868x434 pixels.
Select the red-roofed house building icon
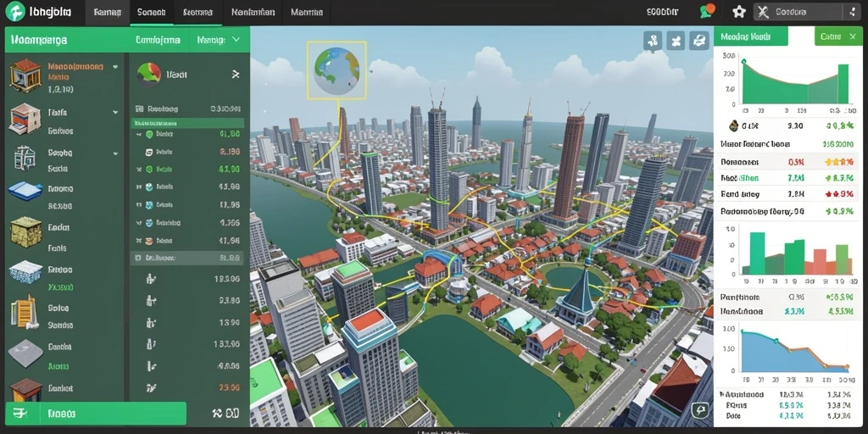click(x=25, y=75)
